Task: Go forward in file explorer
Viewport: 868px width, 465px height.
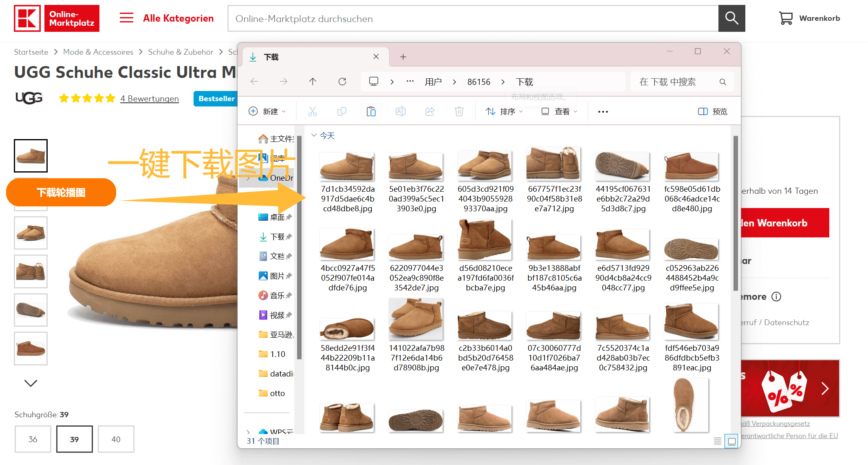Action: (284, 82)
